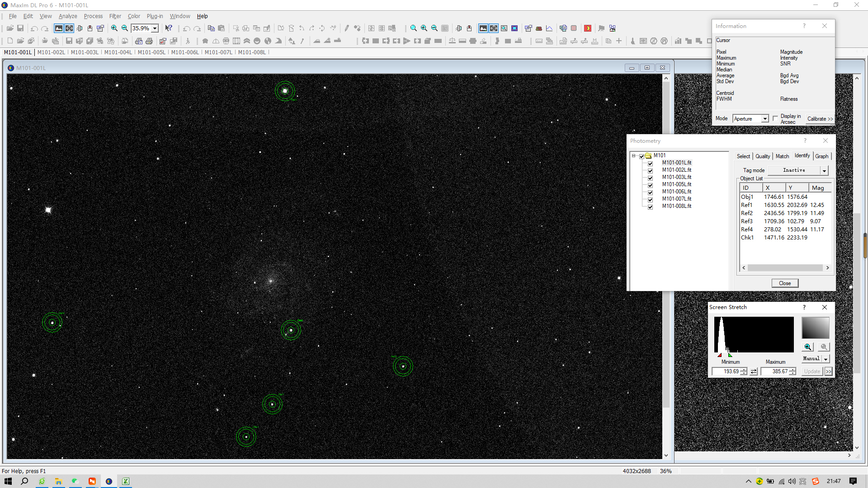
Task: Click the Open file icon in top toolbar
Action: click(10, 28)
